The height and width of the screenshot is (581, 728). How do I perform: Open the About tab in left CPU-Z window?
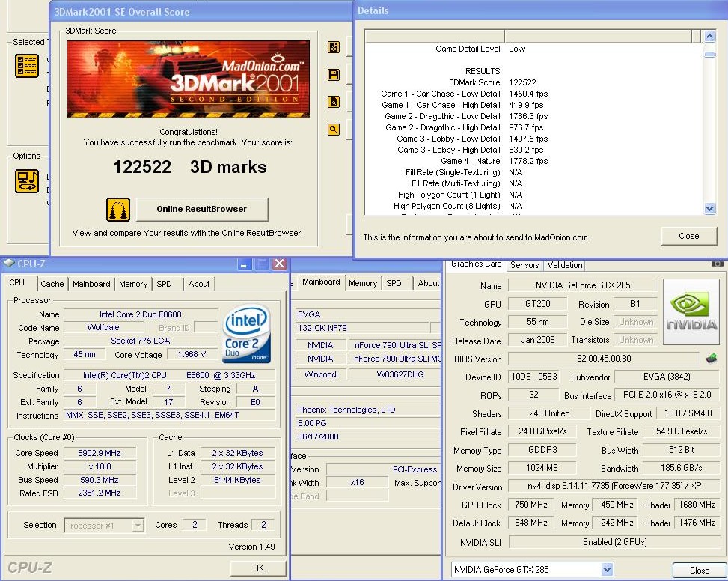pos(199,284)
